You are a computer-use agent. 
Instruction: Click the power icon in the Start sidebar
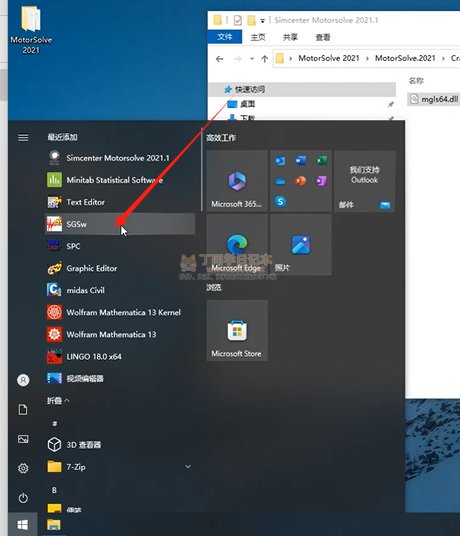pos(23,498)
